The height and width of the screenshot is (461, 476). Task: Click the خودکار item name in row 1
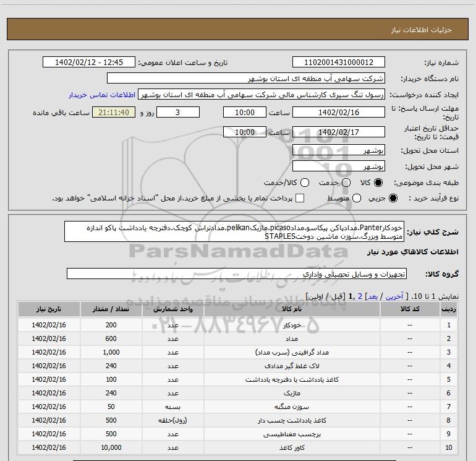tap(292, 325)
